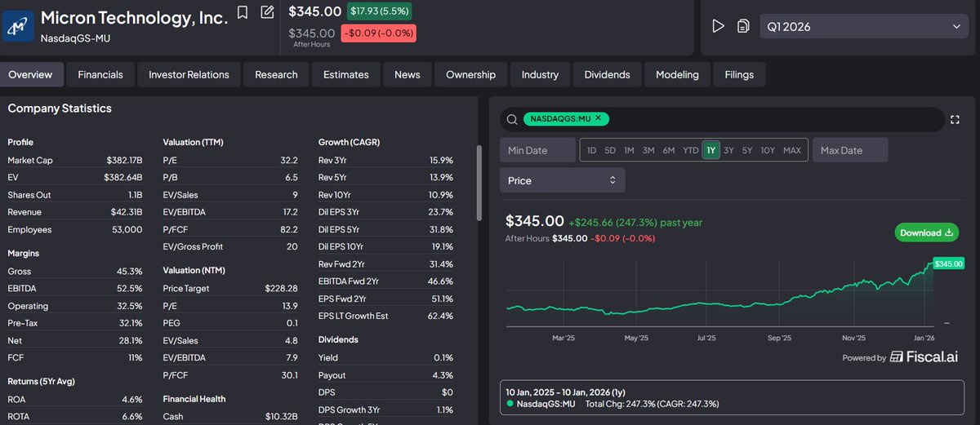This screenshot has width=980, height=425.
Task: Click the Total Chg 247.3% summary text
Action: pos(651,403)
